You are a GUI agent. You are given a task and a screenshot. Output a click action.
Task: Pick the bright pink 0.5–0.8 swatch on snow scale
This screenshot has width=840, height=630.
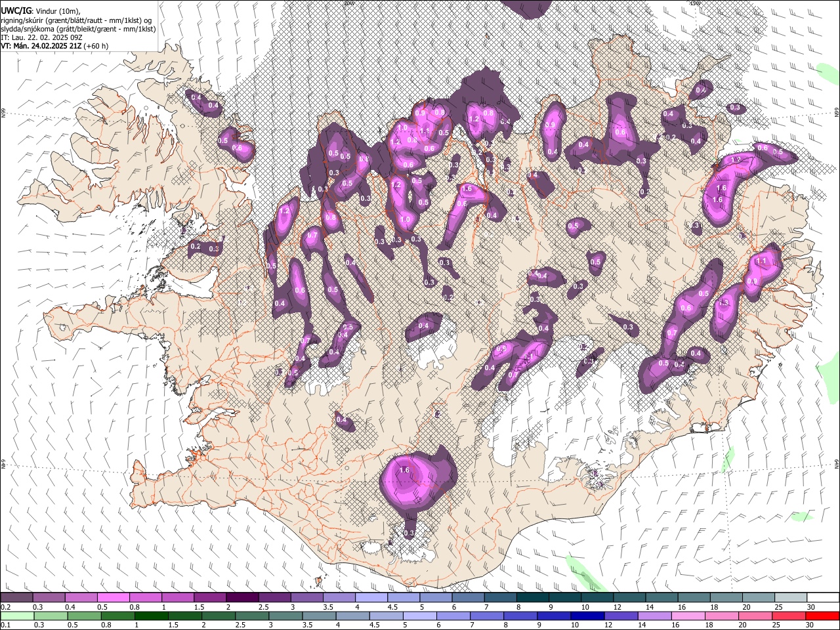(114, 598)
